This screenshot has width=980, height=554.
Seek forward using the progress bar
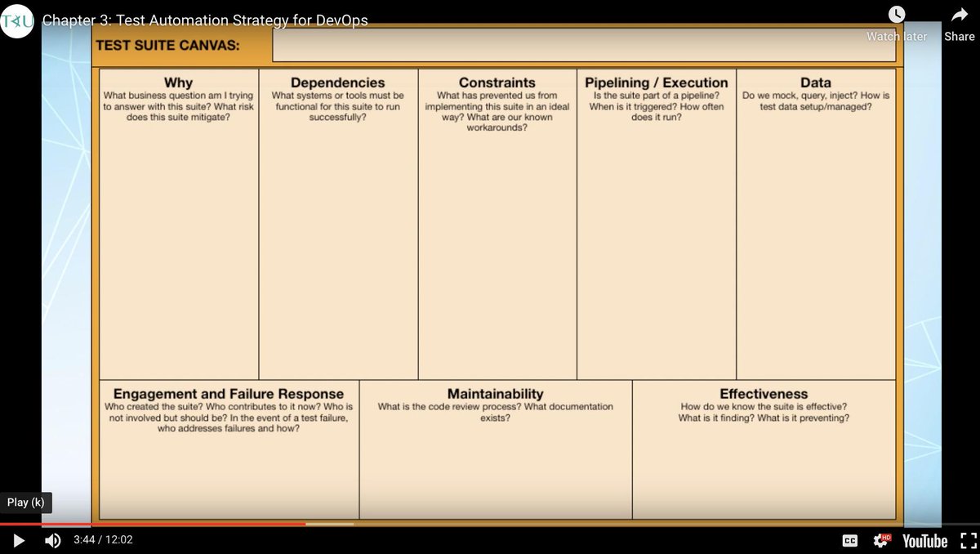pos(490,524)
